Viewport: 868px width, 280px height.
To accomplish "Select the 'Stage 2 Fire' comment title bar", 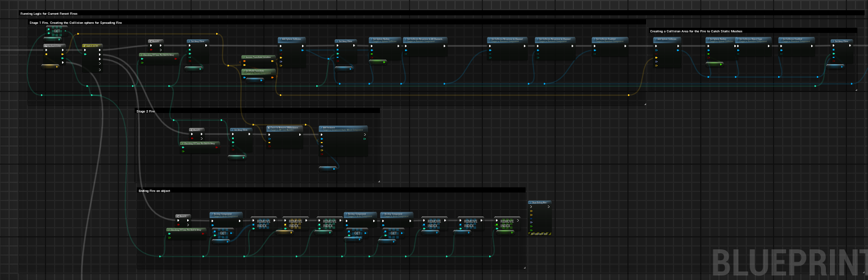I will 257,111.
